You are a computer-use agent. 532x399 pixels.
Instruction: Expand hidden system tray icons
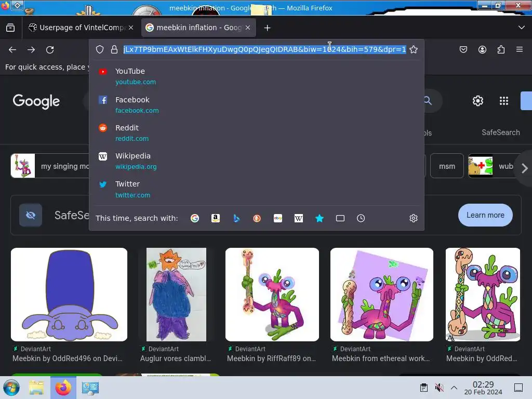click(x=454, y=388)
